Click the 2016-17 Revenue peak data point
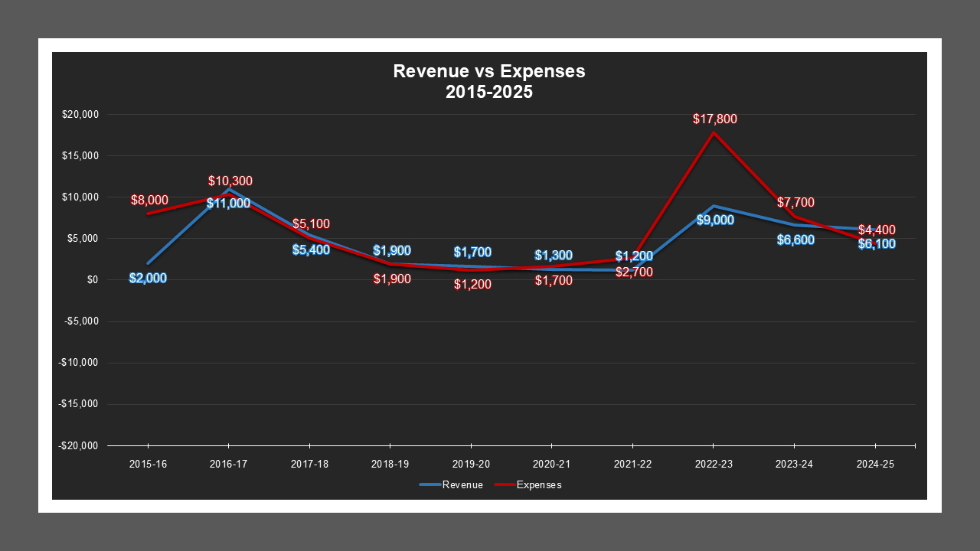 [227, 187]
